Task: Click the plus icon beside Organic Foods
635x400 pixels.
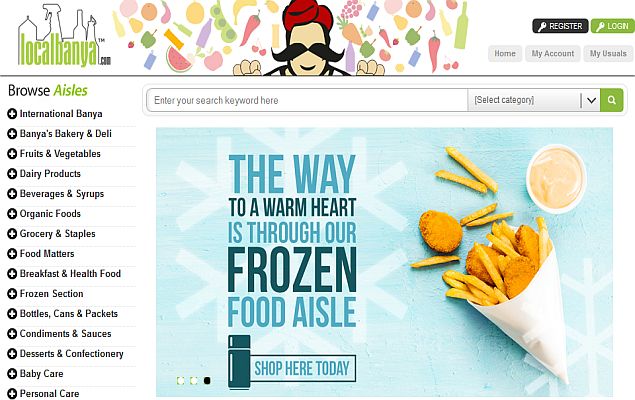Action: (12, 214)
